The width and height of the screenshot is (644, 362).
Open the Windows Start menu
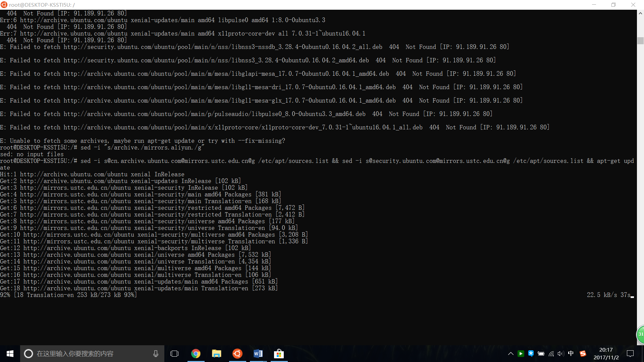[10, 354]
